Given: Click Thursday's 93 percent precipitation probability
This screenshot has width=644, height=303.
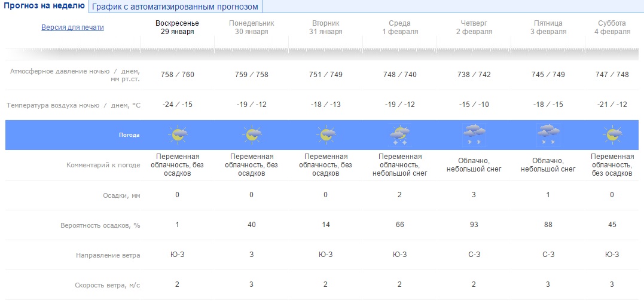Looking at the screenshot, I should 474,225.
